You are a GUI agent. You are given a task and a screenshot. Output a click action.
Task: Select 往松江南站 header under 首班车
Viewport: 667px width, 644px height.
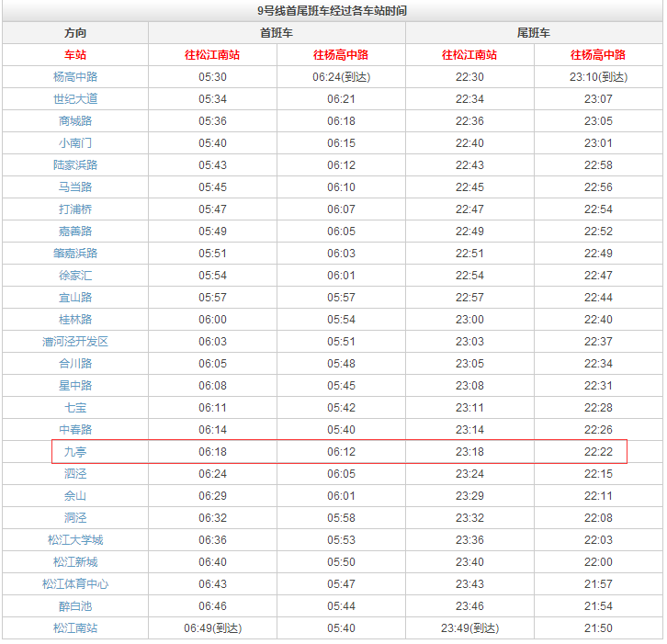[x=212, y=55]
